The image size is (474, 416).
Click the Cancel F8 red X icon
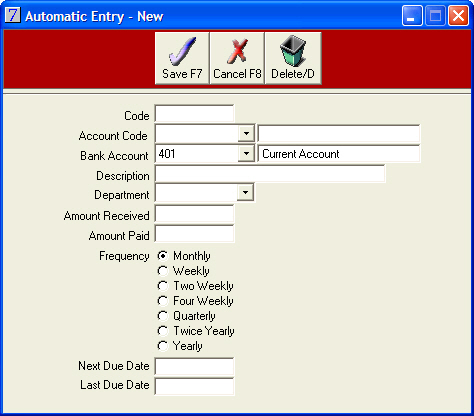(x=237, y=51)
